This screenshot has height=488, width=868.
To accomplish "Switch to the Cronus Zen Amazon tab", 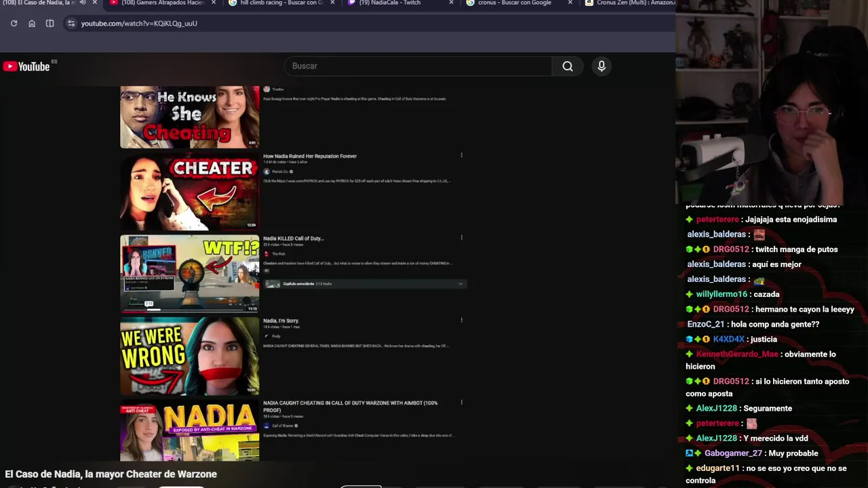I will (635, 3).
